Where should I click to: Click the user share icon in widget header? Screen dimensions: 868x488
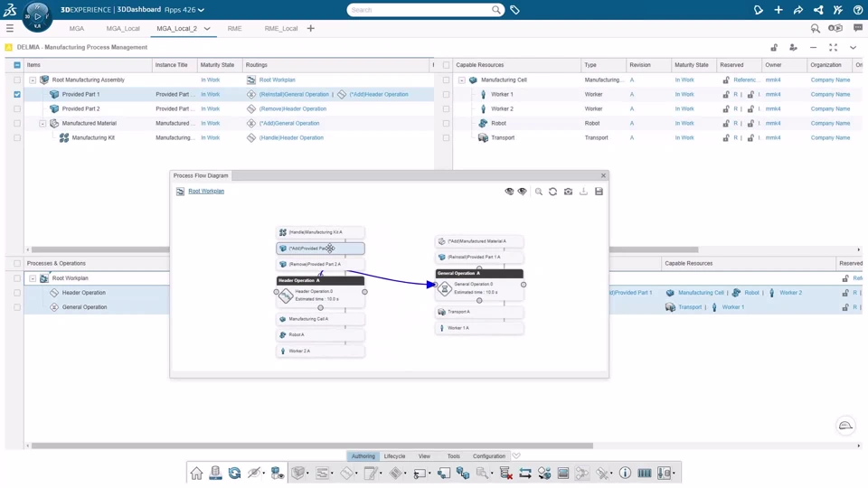[793, 48]
